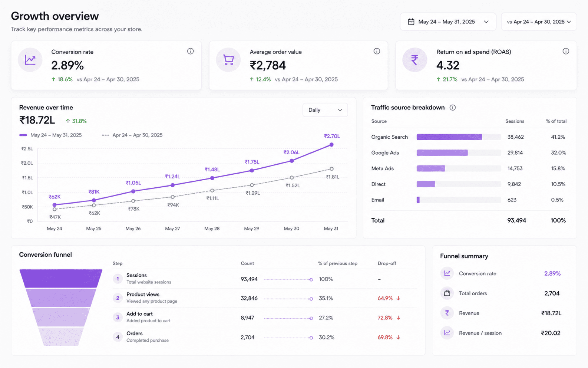Click the 2.89% value in Funnel summary
The width and height of the screenshot is (588, 368).
click(552, 273)
